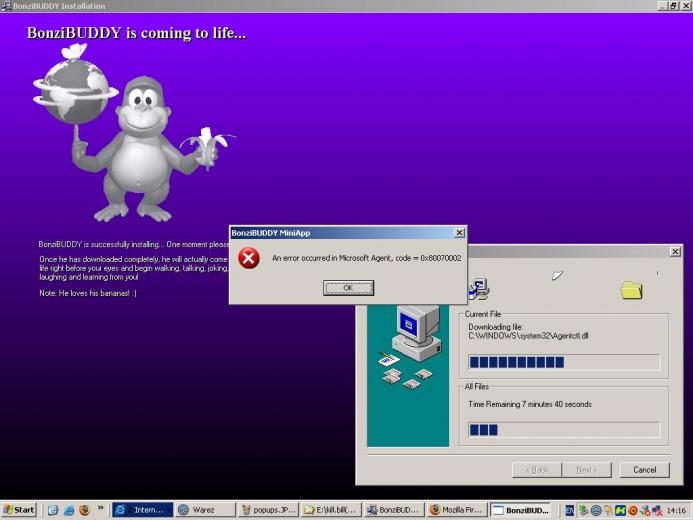
Task: Click the BonziBUDDY Installation title bar icon
Action: (6, 6)
